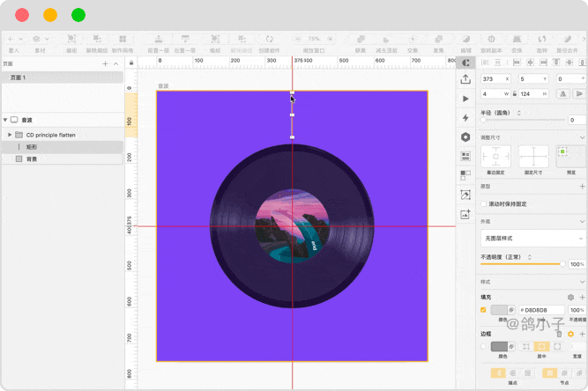Apply the 蒙版 (Mask) tool
The height and width of the screenshot is (391, 588).
(x=215, y=39)
